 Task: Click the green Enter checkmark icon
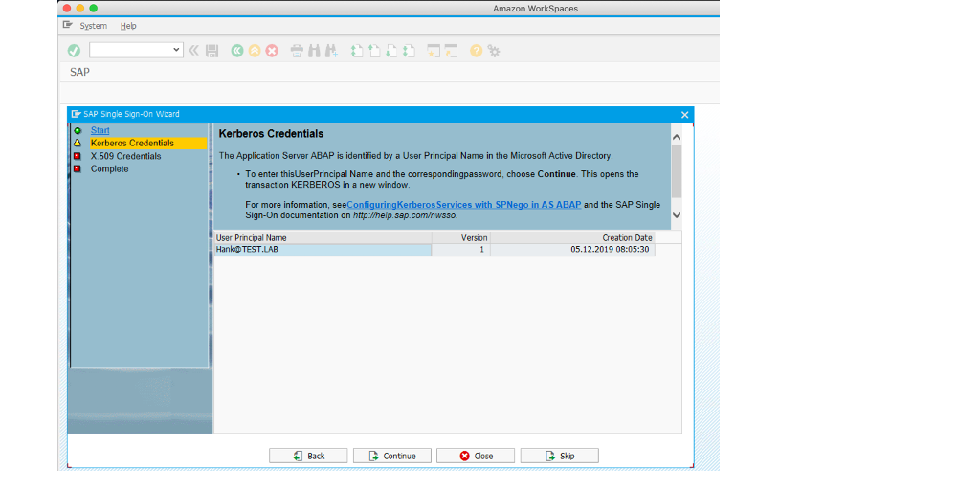(74, 51)
